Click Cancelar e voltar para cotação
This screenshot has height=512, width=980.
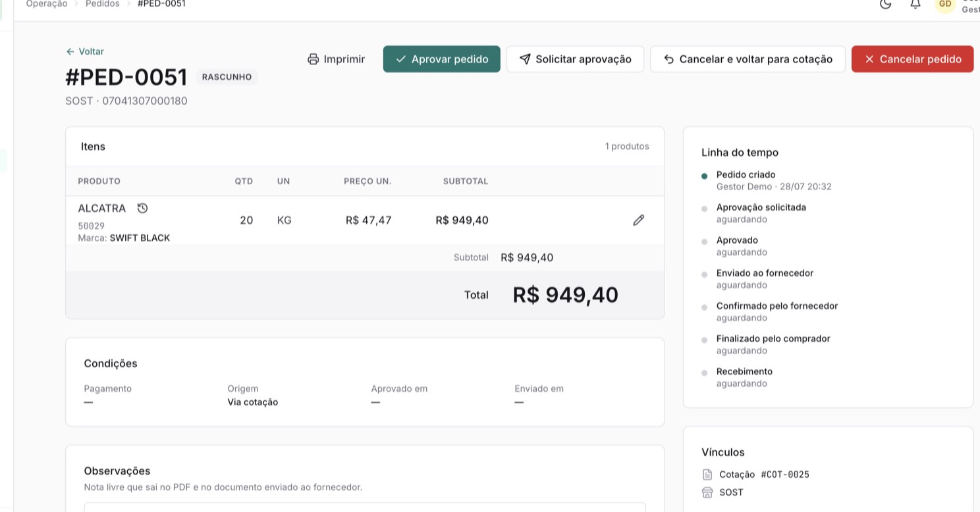pyautogui.click(x=748, y=59)
